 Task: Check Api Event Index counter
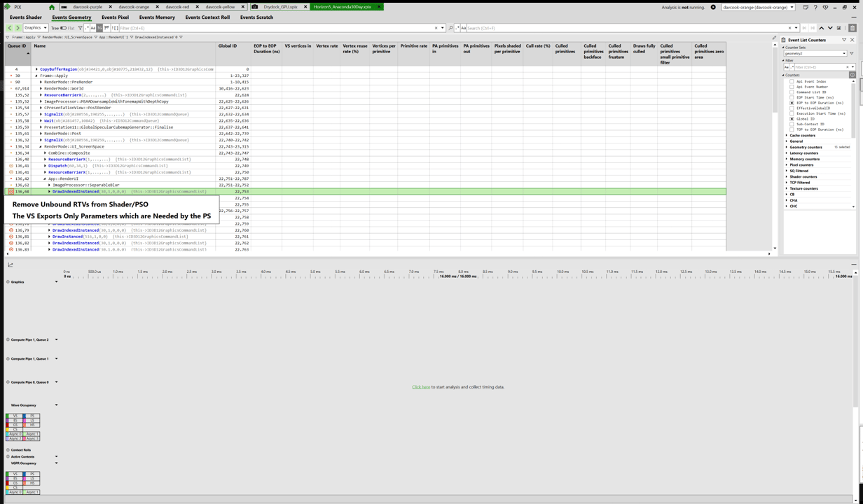point(792,81)
